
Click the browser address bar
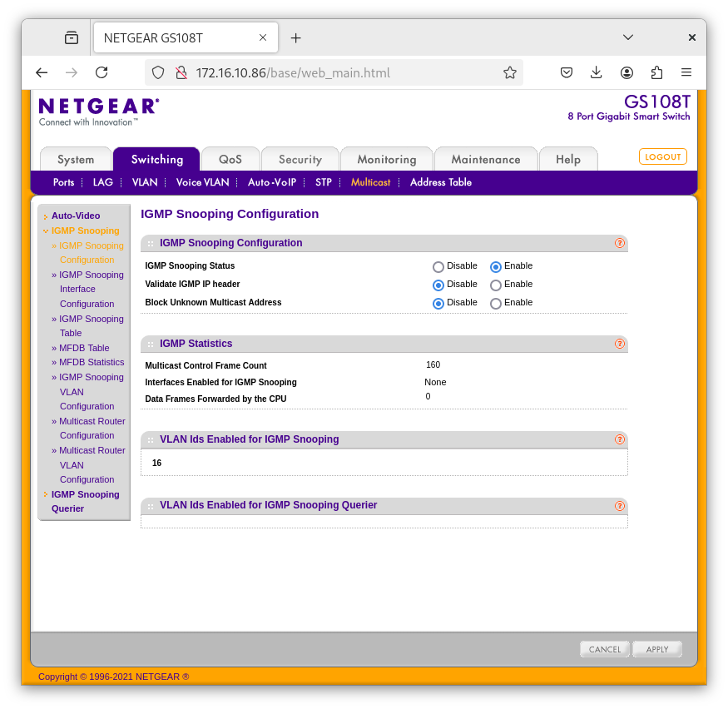pos(333,72)
